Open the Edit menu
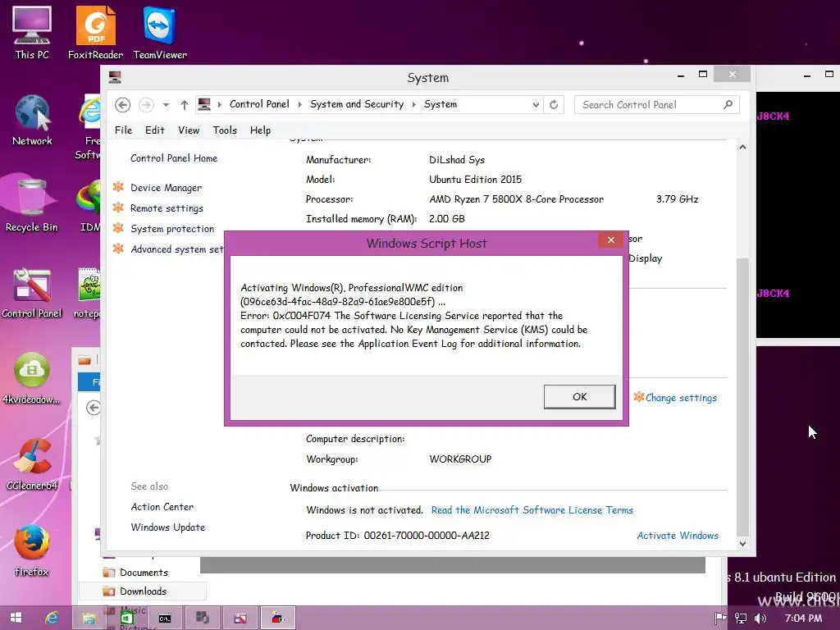840x630 pixels. 155,130
